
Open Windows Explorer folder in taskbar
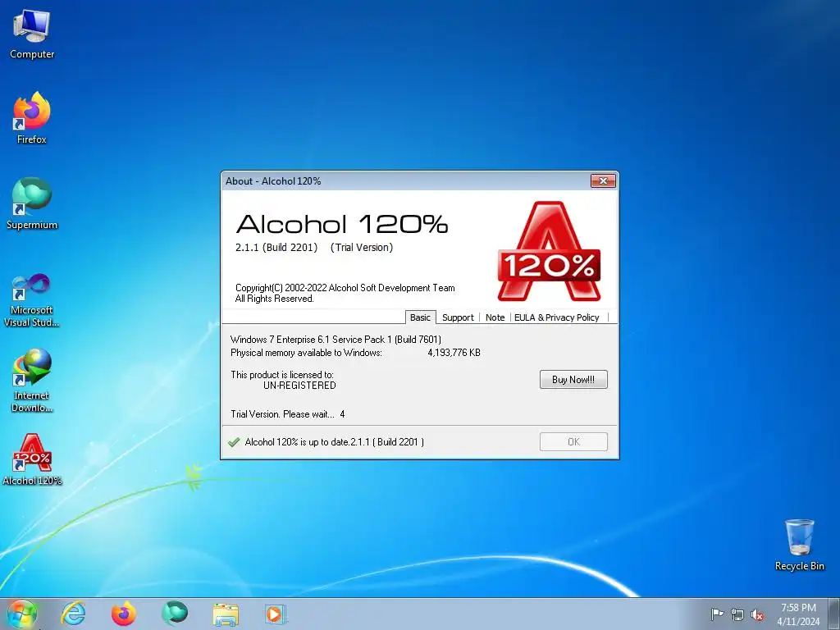tap(226, 614)
